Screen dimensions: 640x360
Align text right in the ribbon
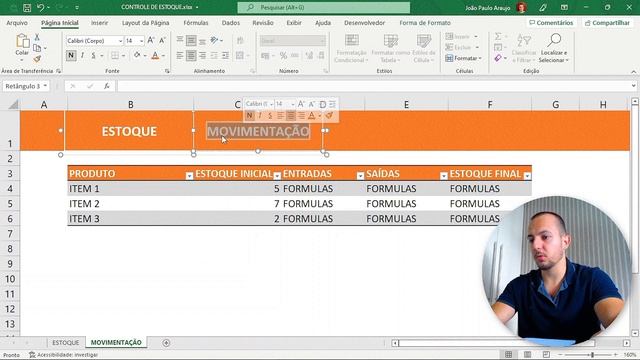coord(202,56)
